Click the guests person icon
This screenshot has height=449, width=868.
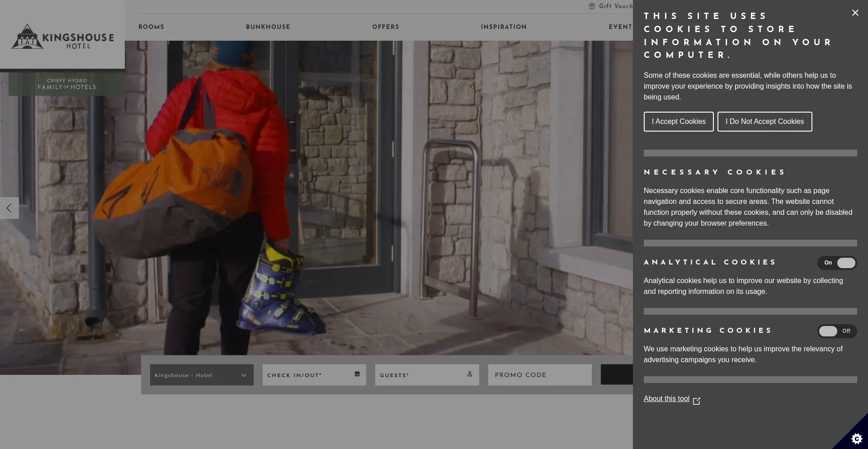pos(470,374)
